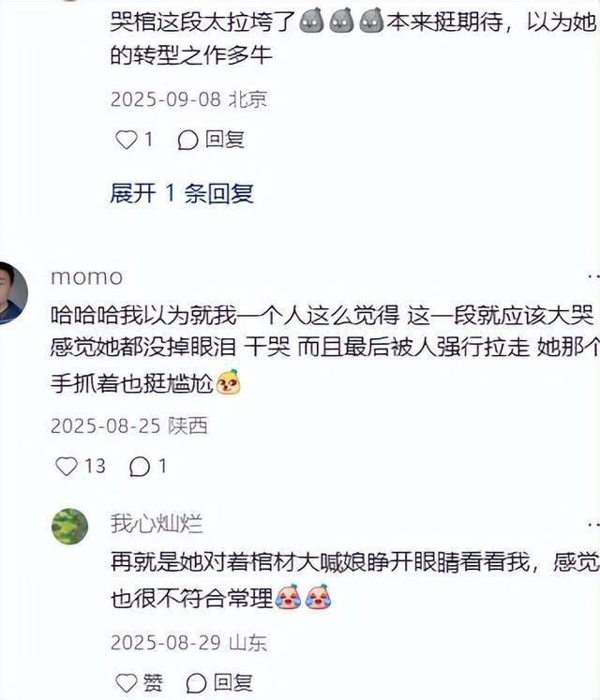Like the comment from 北京 with heart icon
Screen dimensions: 600x700
126,140
